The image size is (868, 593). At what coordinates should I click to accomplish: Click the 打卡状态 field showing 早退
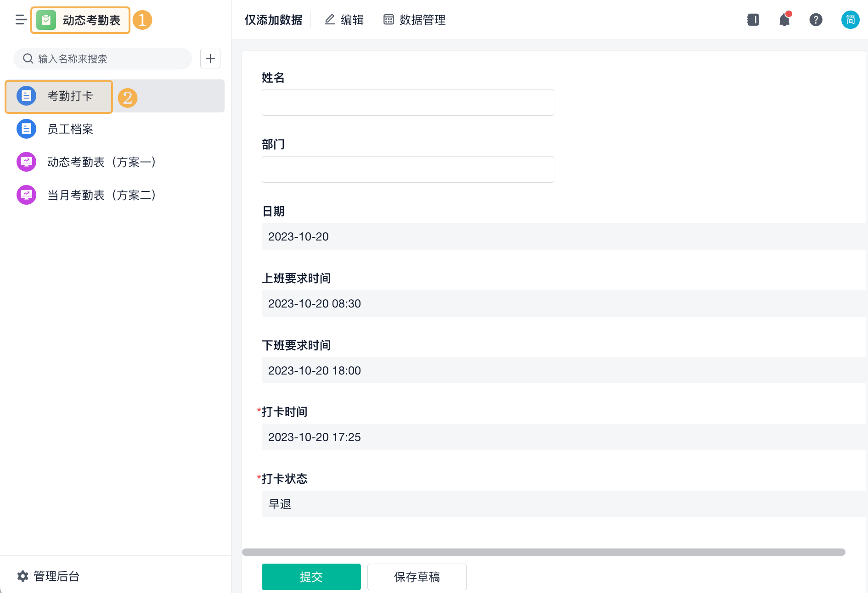pyautogui.click(x=564, y=504)
